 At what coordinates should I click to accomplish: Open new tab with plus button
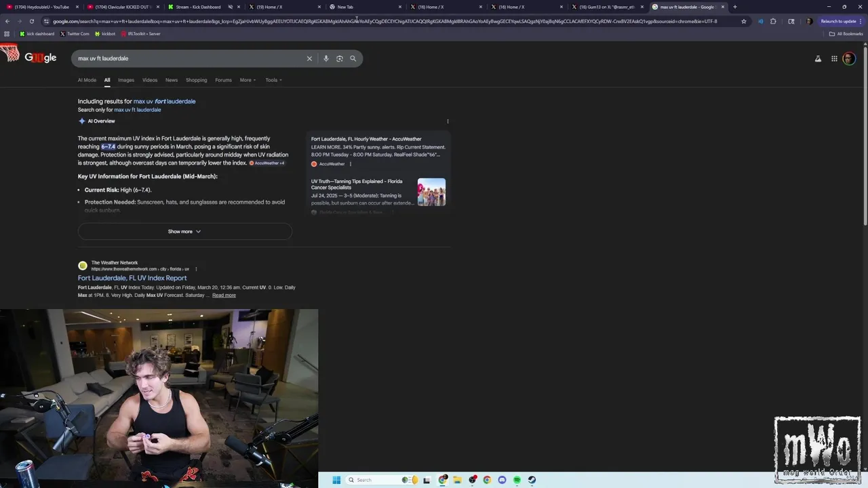tap(735, 7)
